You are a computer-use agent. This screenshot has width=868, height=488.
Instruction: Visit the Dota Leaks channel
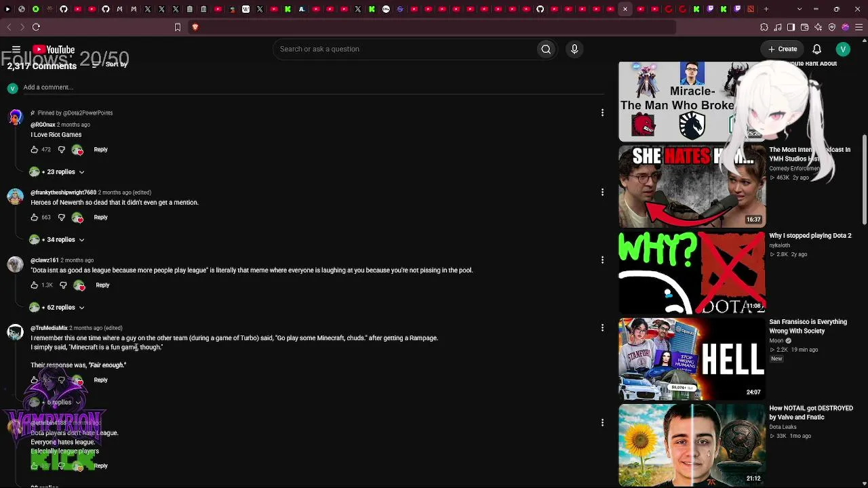[x=783, y=427]
